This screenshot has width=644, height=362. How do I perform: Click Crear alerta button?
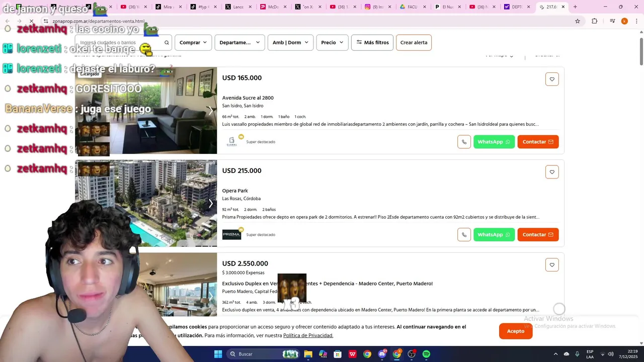(x=414, y=43)
